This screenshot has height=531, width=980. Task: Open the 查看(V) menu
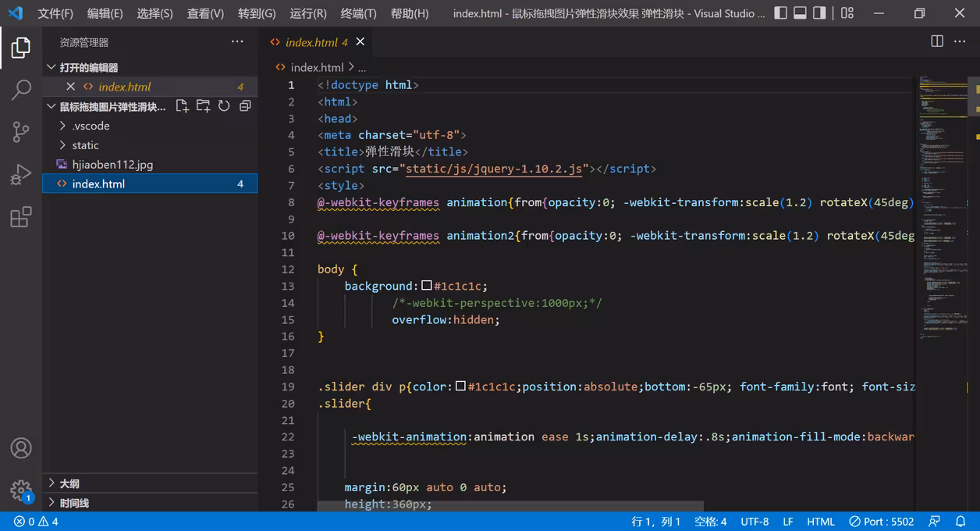205,13
